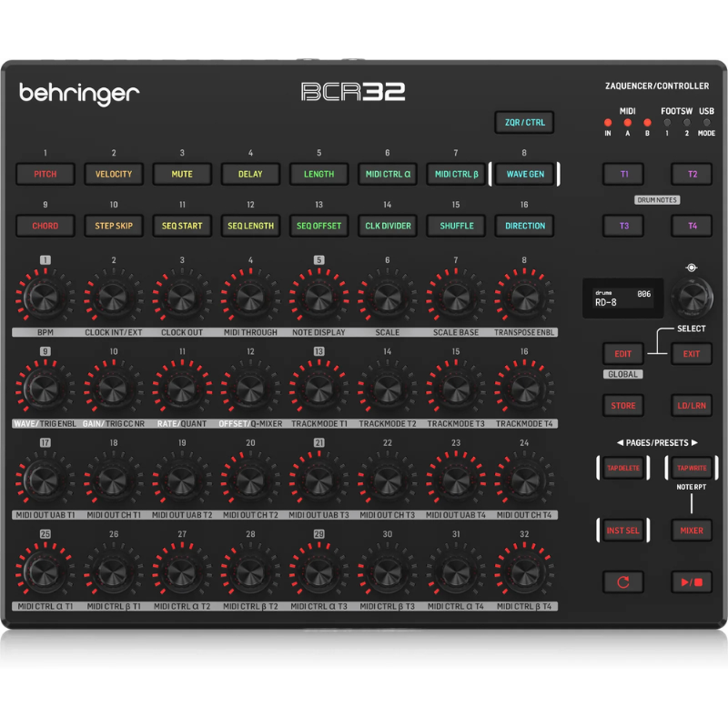Click the MIDI CTRL β T2 knob 28
Viewport: 728px width, 728px height.
point(249,571)
